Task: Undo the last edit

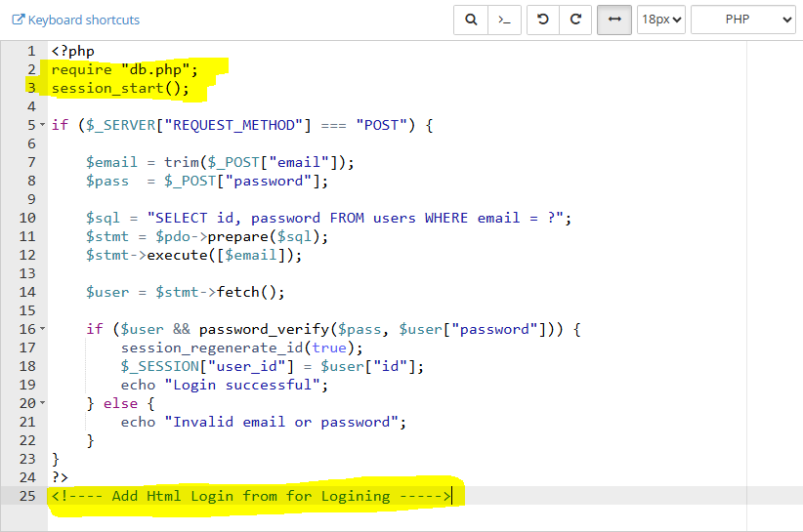Action: (543, 20)
